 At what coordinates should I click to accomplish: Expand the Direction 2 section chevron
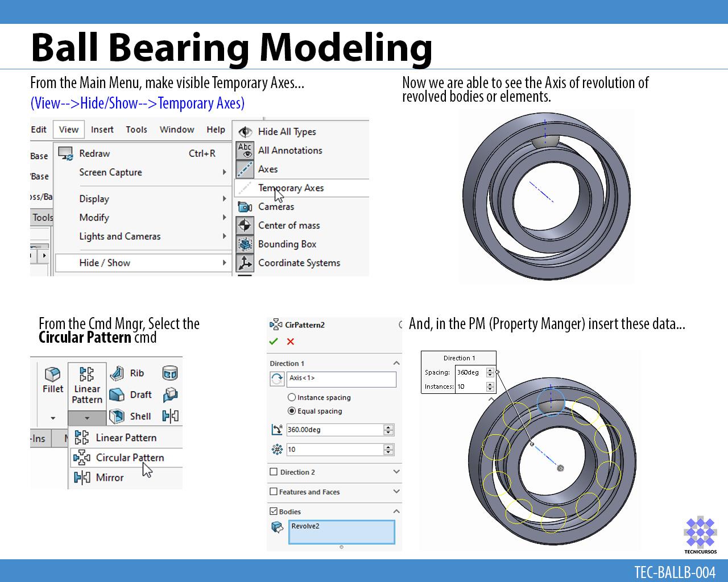[x=396, y=472]
